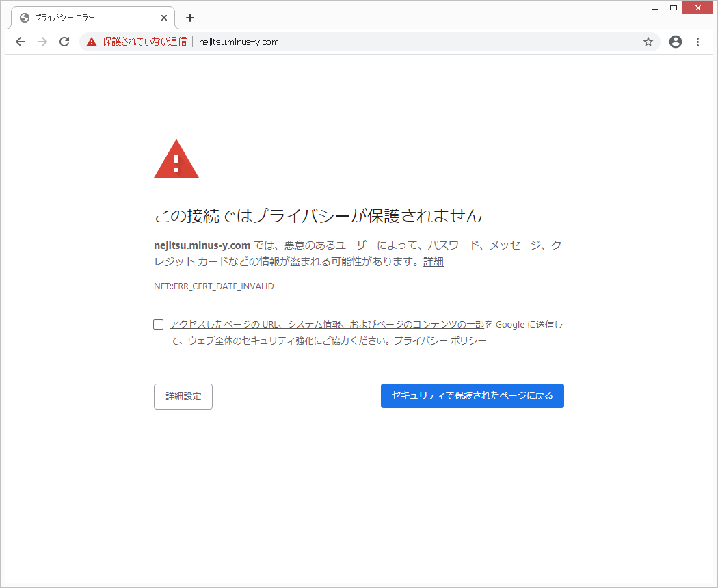Screen dimensions: 718x588
Task: Click the large red warning triangle icon
Action: (x=176, y=159)
